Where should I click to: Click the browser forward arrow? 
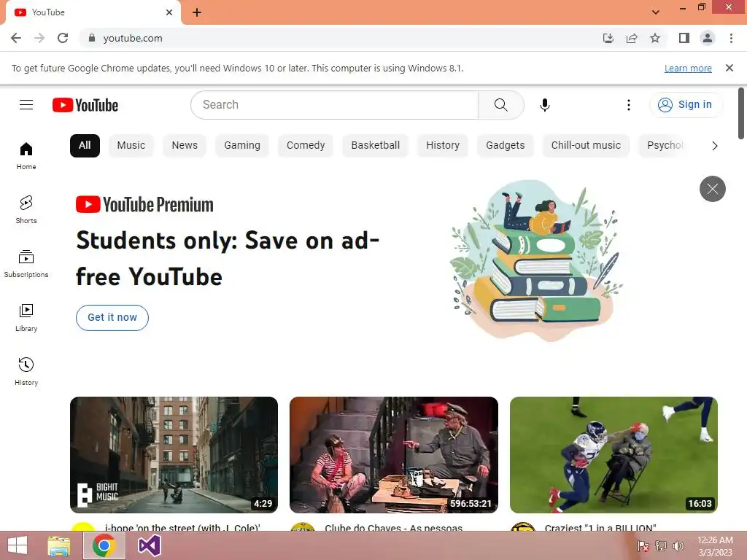(39, 38)
